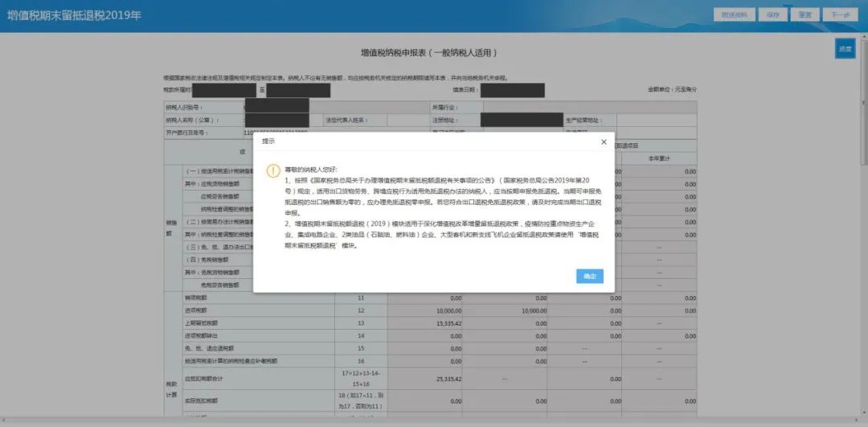Click row number 11 in the 栏次 column

point(361,298)
